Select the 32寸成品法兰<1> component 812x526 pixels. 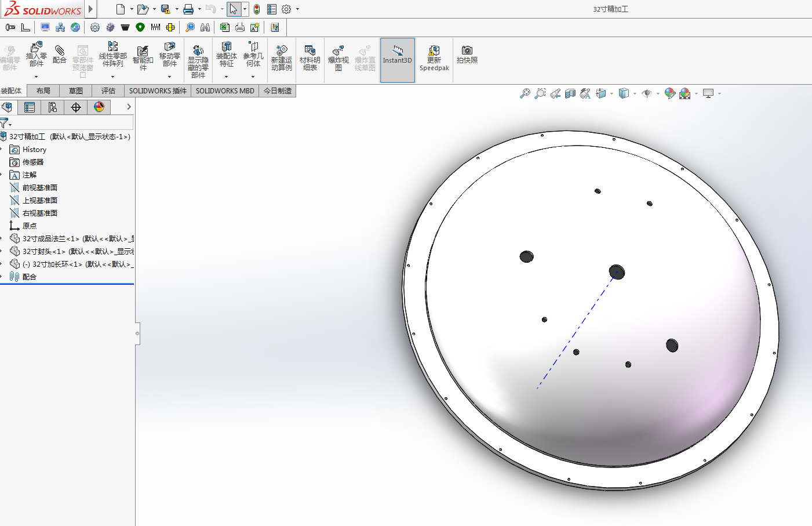coord(72,239)
